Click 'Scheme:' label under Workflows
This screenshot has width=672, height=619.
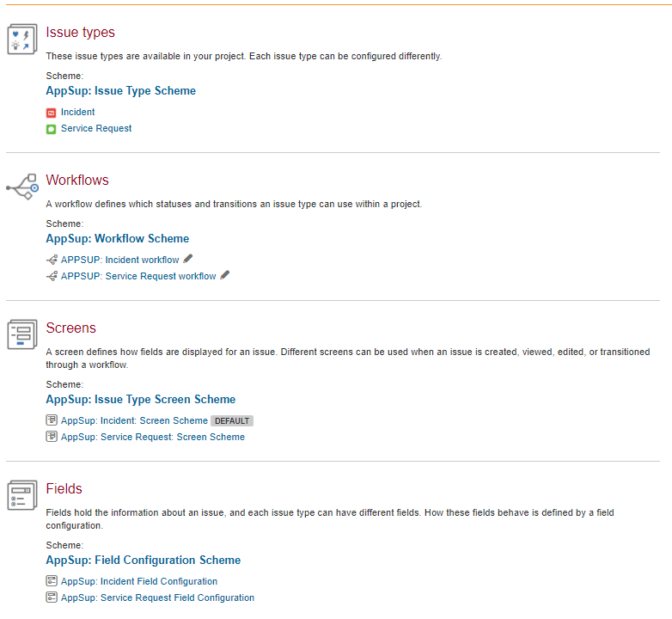(64, 224)
